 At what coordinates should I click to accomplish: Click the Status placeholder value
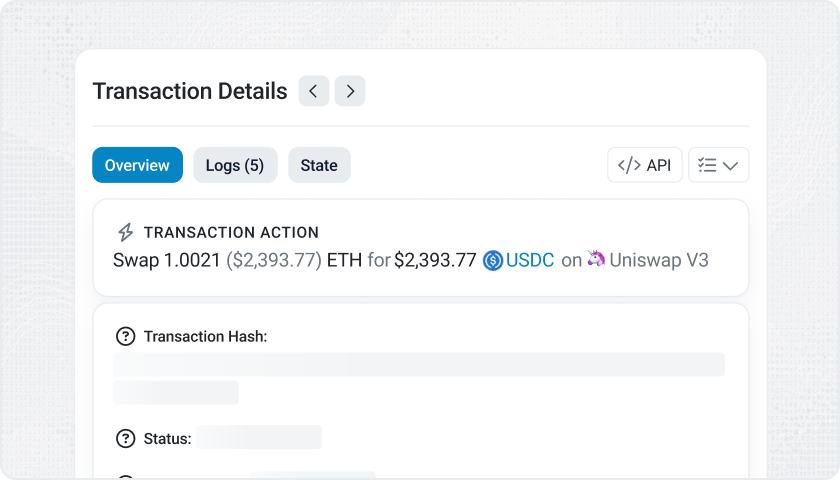tap(259, 437)
